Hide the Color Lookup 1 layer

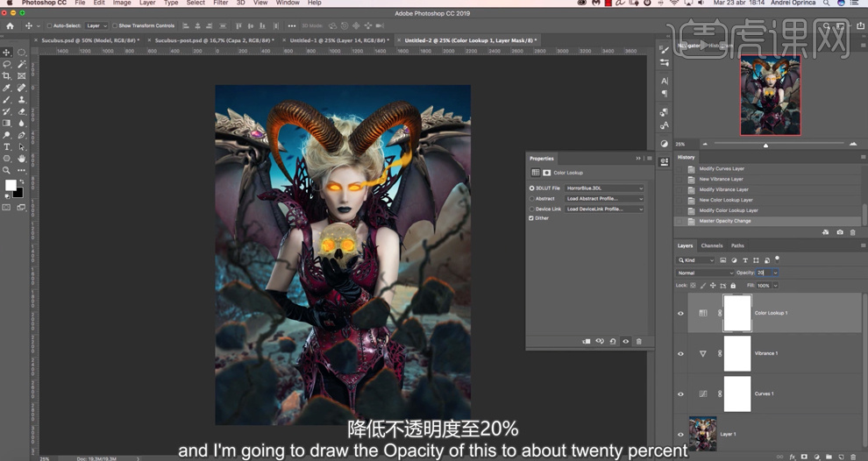(x=680, y=313)
